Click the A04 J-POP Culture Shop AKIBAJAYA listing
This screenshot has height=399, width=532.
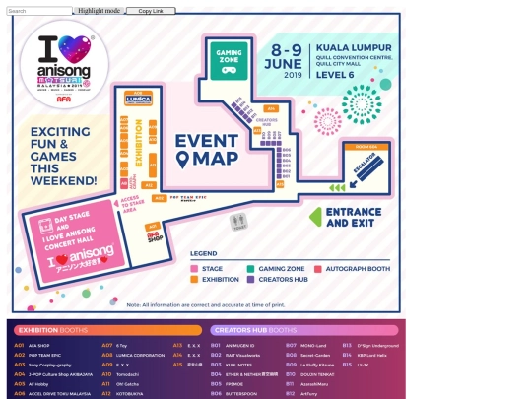53,374
